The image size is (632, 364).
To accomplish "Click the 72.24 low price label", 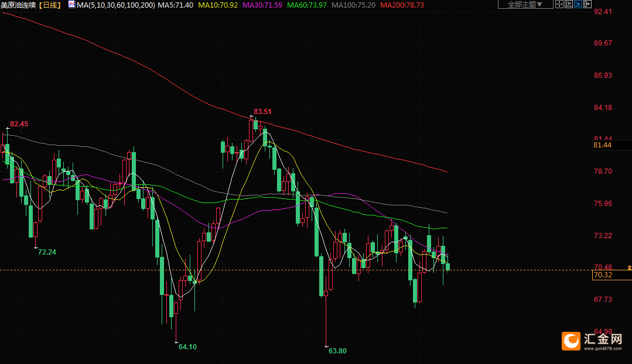I will [47, 252].
